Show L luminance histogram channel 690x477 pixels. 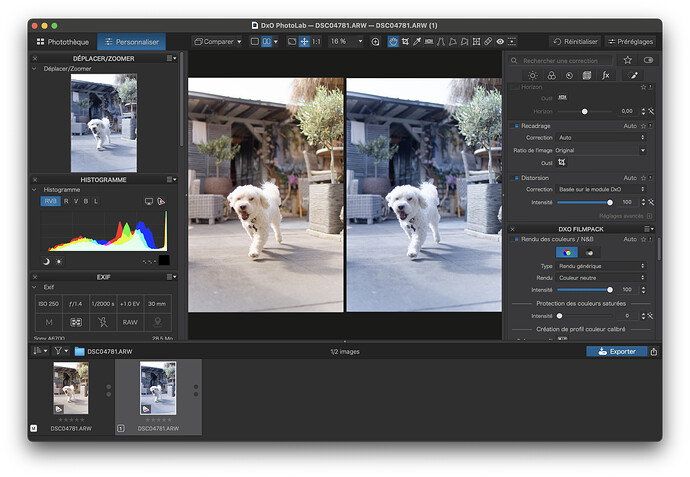click(96, 201)
